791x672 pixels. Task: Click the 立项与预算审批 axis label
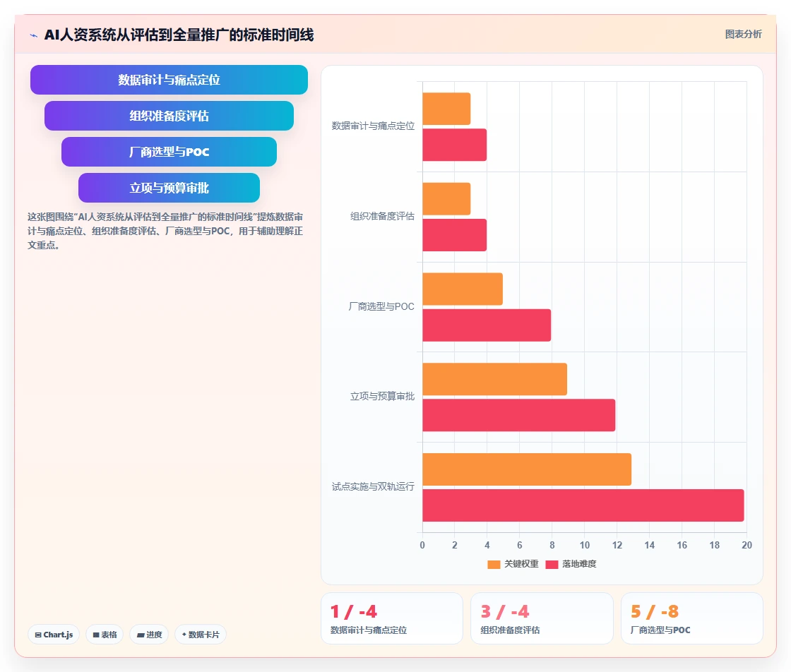pyautogui.click(x=382, y=396)
